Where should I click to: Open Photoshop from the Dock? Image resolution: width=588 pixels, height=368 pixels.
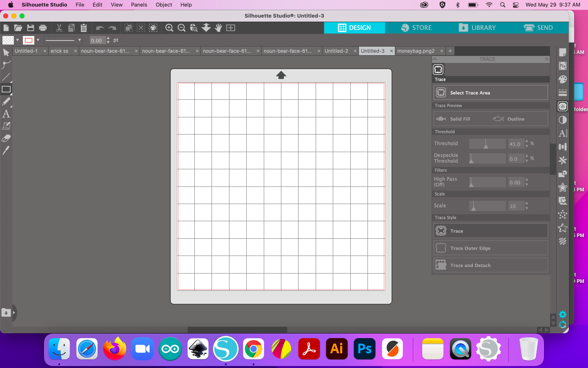pyautogui.click(x=365, y=349)
